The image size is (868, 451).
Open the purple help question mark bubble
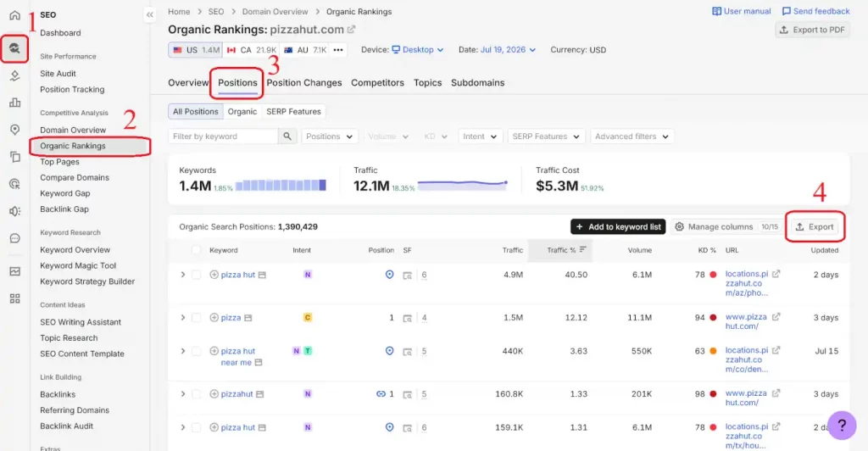point(842,425)
